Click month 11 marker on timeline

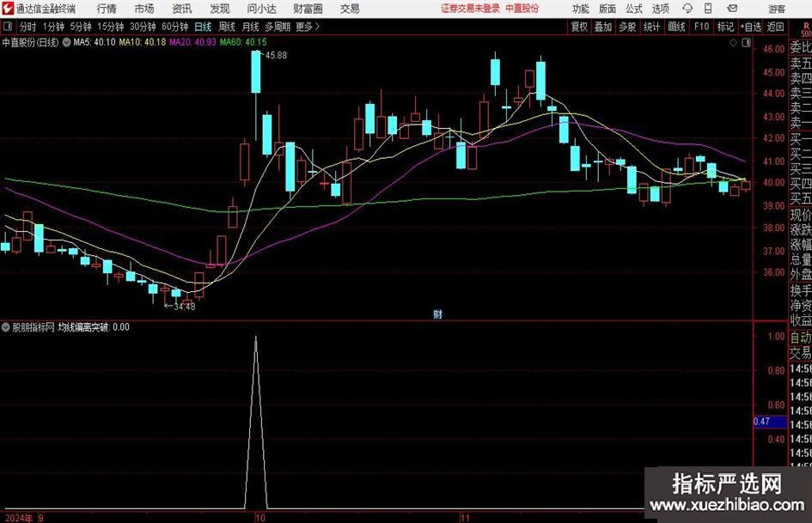click(465, 518)
